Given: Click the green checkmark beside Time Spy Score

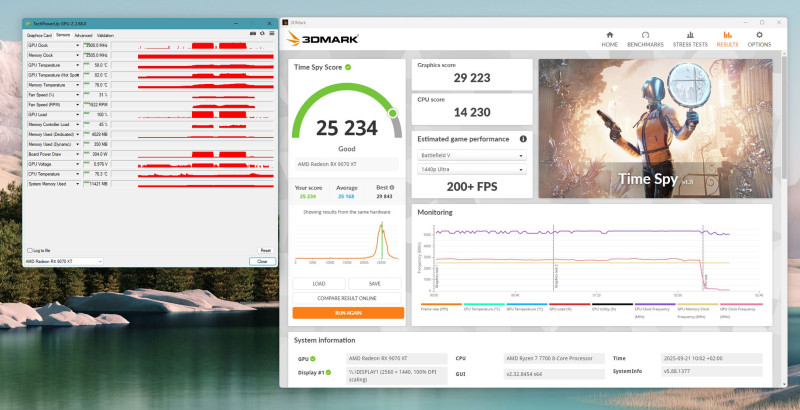Looking at the screenshot, I should (348, 67).
